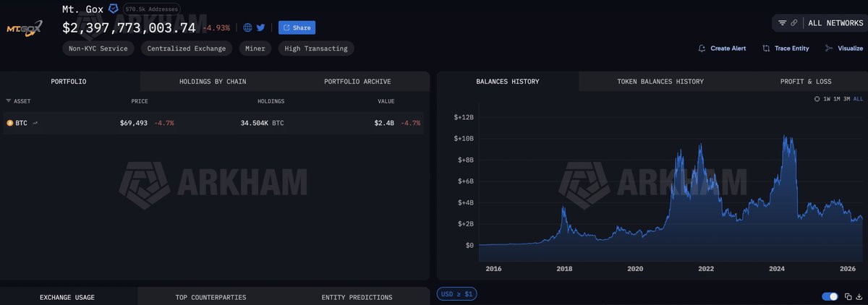Click the network filter lines icon

pos(782,23)
